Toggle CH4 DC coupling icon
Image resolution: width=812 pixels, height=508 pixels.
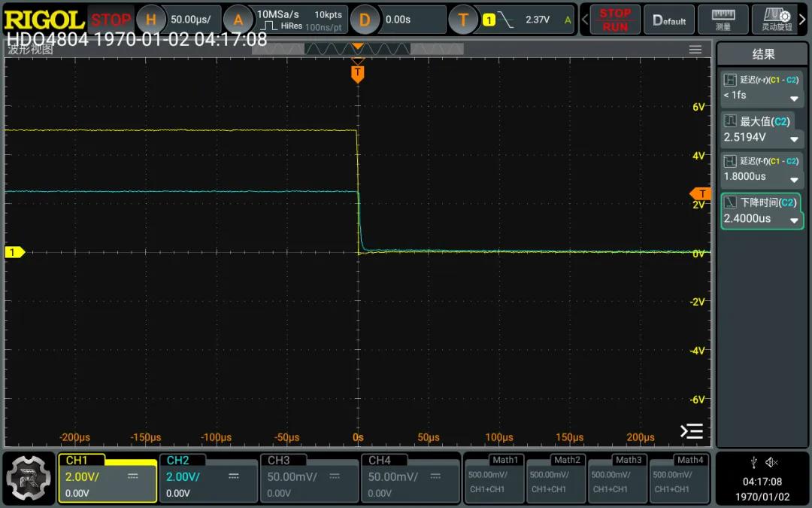click(x=435, y=476)
